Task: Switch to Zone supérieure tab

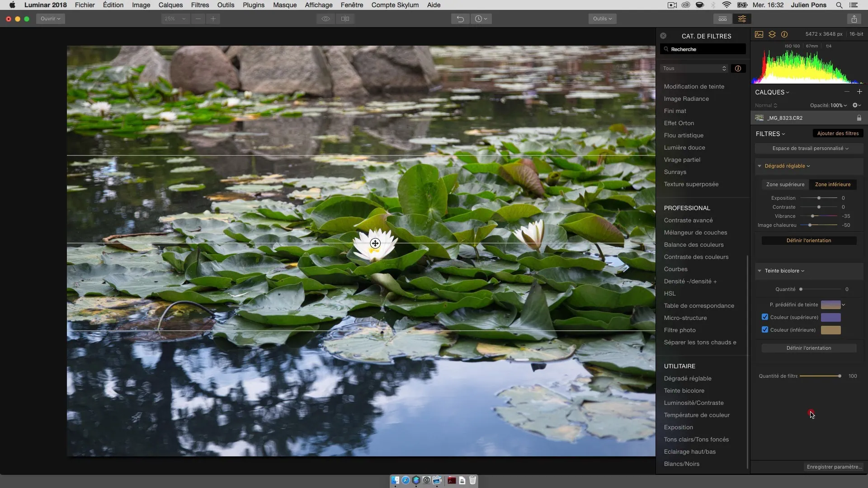Action: pyautogui.click(x=785, y=184)
